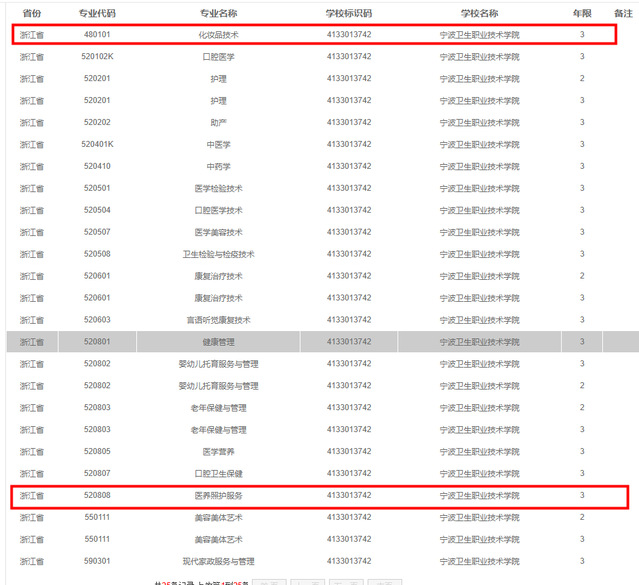639x585 pixels.
Task: Click the 口腔医学 major name cell
Action: tap(218, 57)
